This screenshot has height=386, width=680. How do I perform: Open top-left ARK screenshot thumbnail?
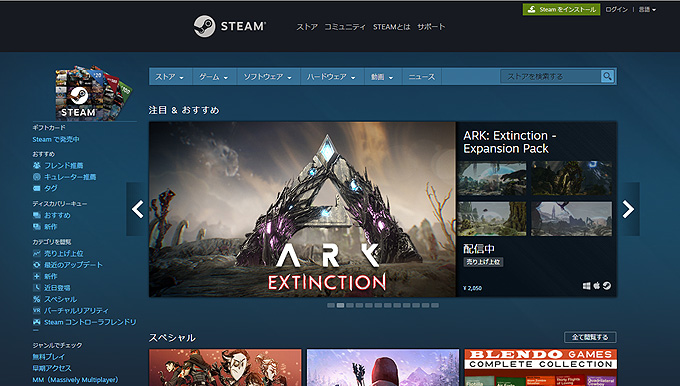(492, 178)
